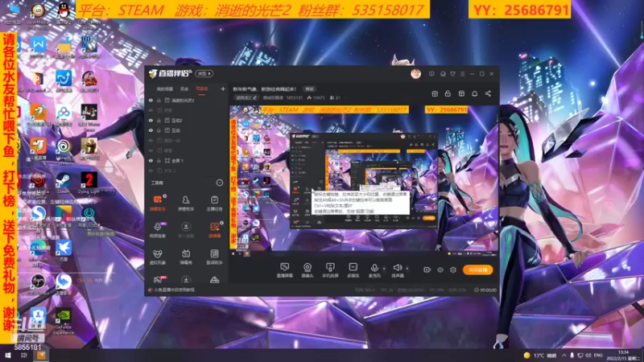Click the 麦克风 microphone icon

click(x=374, y=268)
